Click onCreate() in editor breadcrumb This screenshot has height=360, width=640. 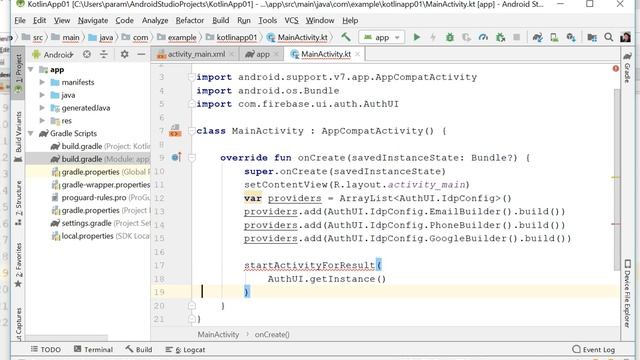(272, 334)
